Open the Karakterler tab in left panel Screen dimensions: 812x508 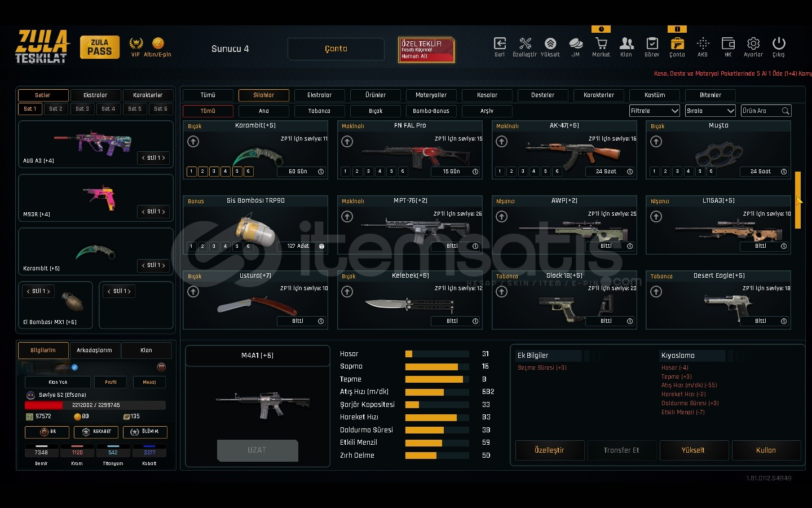coord(148,95)
